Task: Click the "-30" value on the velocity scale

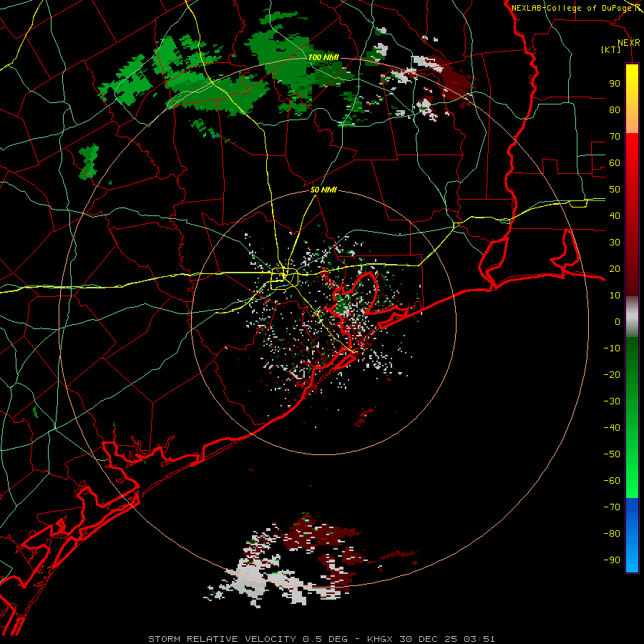Action: click(612, 401)
